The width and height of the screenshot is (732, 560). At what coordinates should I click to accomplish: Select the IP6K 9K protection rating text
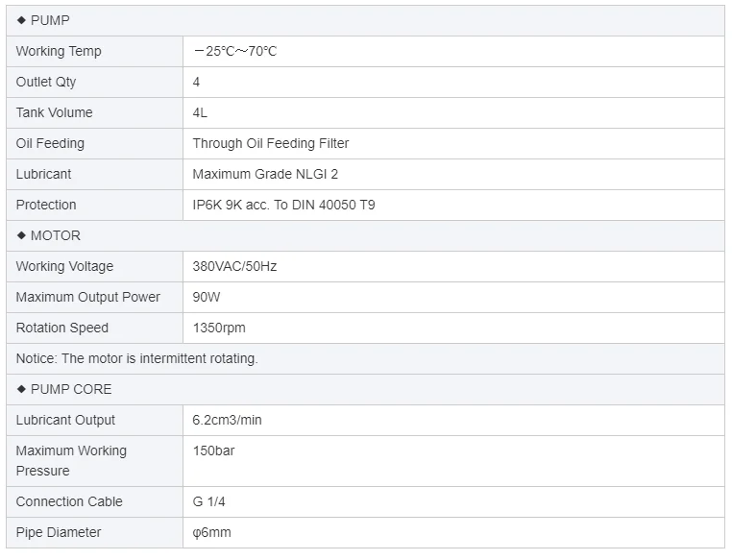pyautogui.click(x=283, y=205)
